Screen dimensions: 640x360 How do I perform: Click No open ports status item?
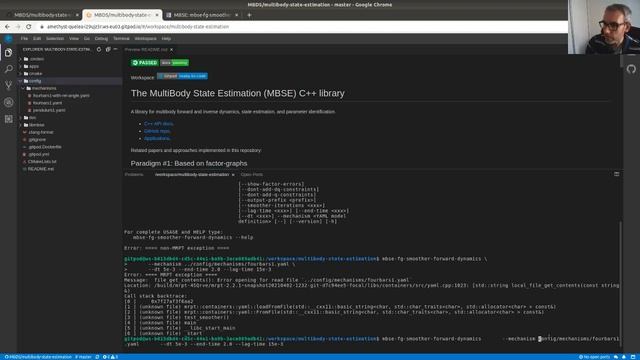pos(594,357)
